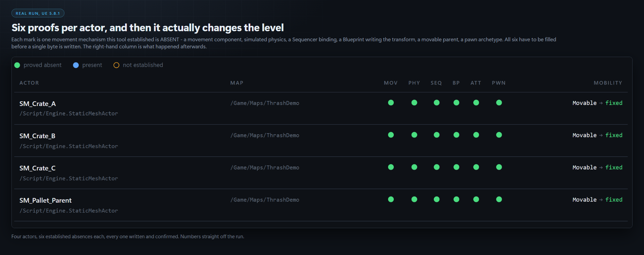Click SM_Crate_B's /Game/Maps/ThrashDemo path
The image size is (644, 255).
coord(265,135)
